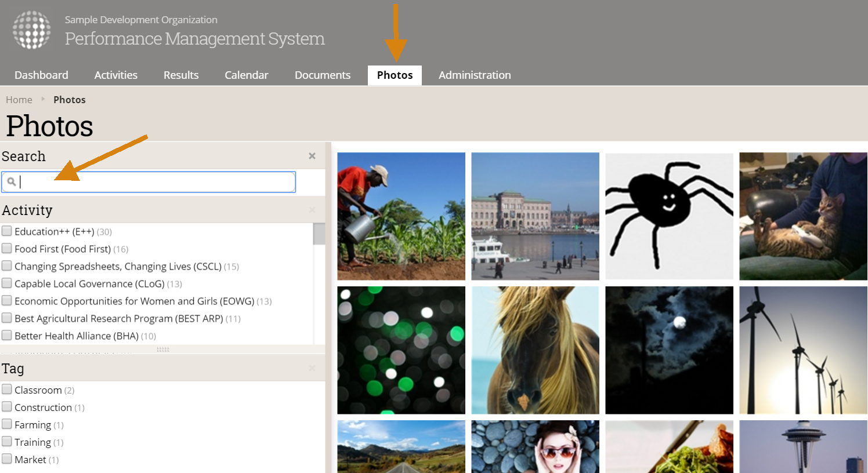Open the cat on a lap photo
Screen dimensions: 868x473
(x=804, y=216)
